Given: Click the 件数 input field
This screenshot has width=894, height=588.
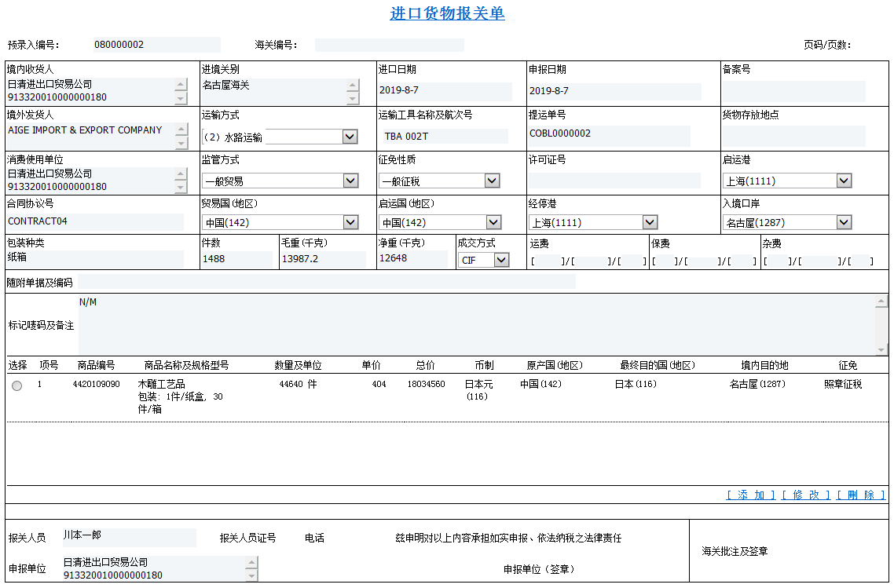Looking at the screenshot, I should tap(236, 259).
